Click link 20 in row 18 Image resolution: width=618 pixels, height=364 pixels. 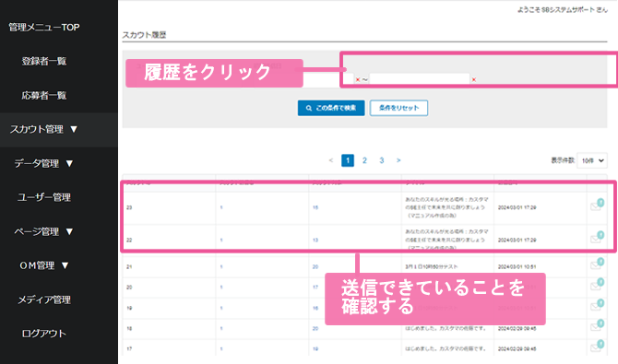click(315, 329)
